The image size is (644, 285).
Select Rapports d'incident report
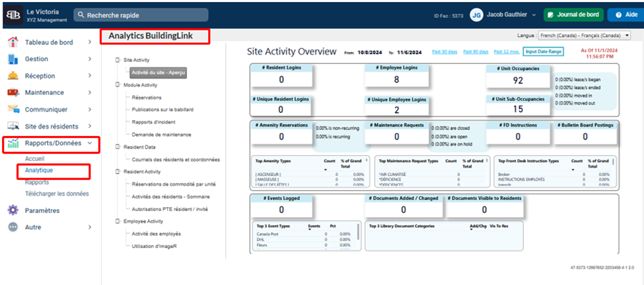tap(153, 122)
